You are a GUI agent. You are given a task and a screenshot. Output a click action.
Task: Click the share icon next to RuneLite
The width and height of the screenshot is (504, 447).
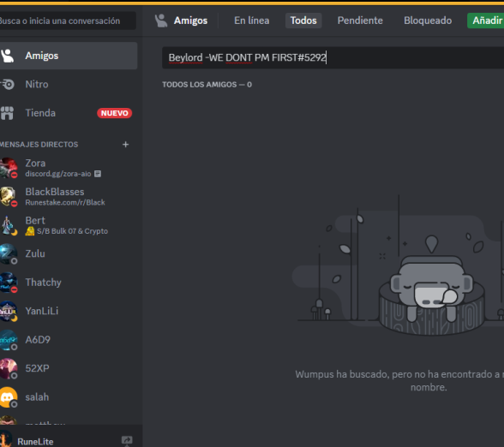127,440
